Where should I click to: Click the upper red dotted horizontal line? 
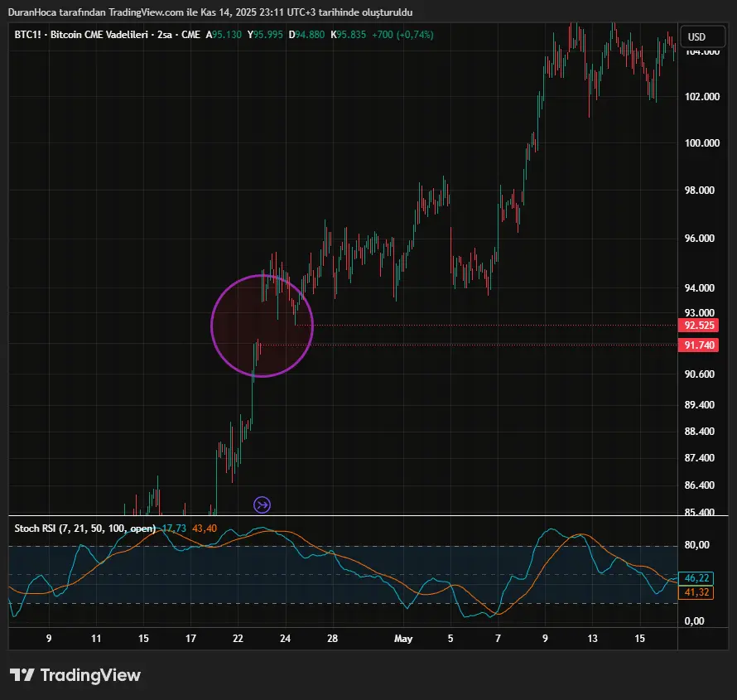coord(497,325)
